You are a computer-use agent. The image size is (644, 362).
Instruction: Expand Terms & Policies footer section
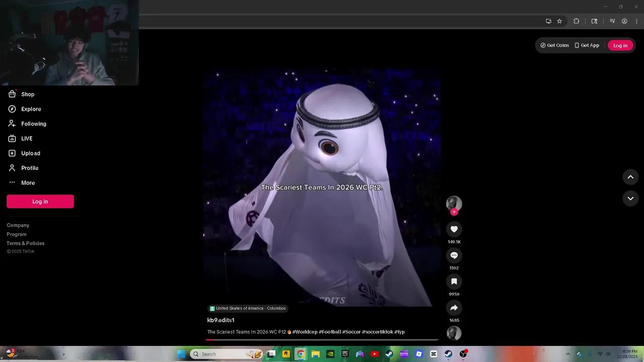point(26,243)
